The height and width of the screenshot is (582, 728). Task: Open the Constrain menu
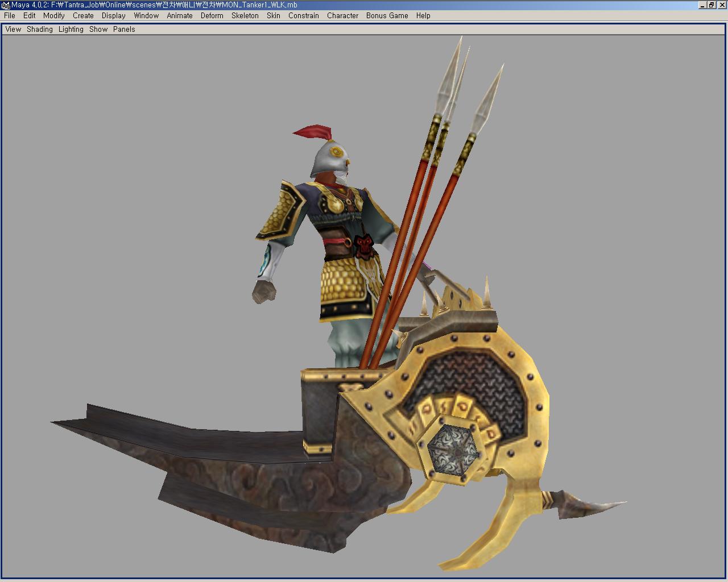click(303, 16)
